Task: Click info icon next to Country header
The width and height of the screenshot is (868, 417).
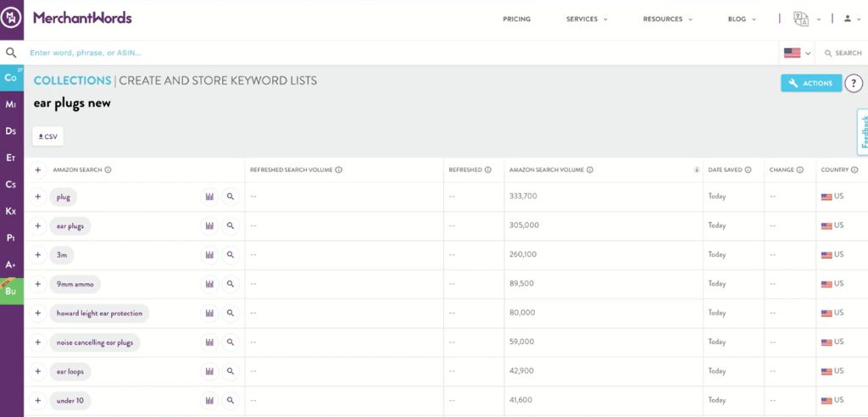Action: 854,170
